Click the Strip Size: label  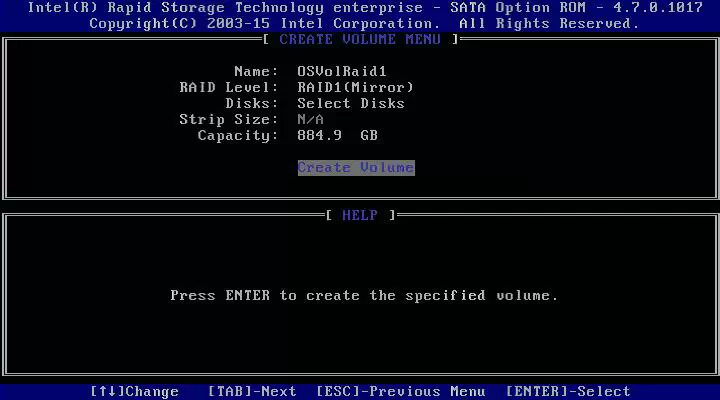click(229, 119)
